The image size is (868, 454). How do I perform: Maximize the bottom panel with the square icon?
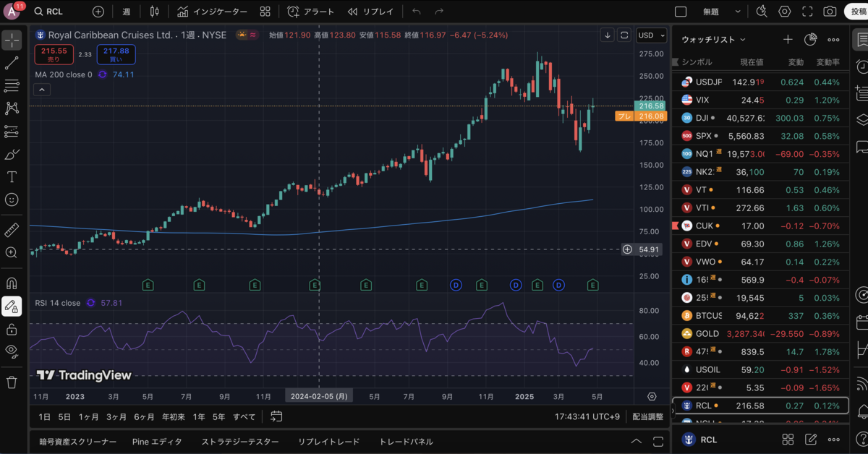[x=658, y=441]
